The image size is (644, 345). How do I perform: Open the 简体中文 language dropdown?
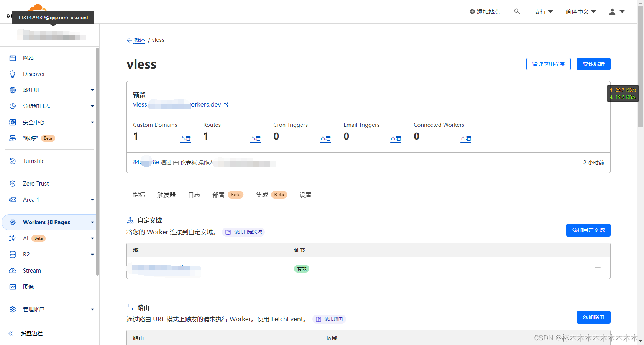coord(580,11)
